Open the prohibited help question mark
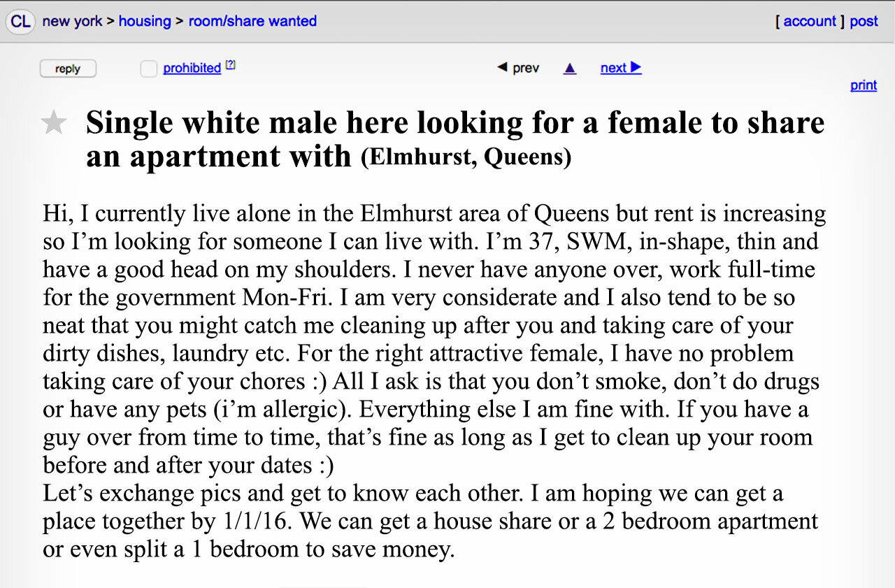This screenshot has width=895, height=588. point(231,64)
